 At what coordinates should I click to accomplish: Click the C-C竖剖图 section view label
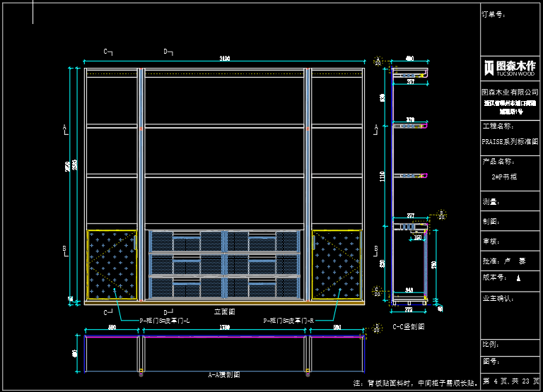tap(409, 327)
